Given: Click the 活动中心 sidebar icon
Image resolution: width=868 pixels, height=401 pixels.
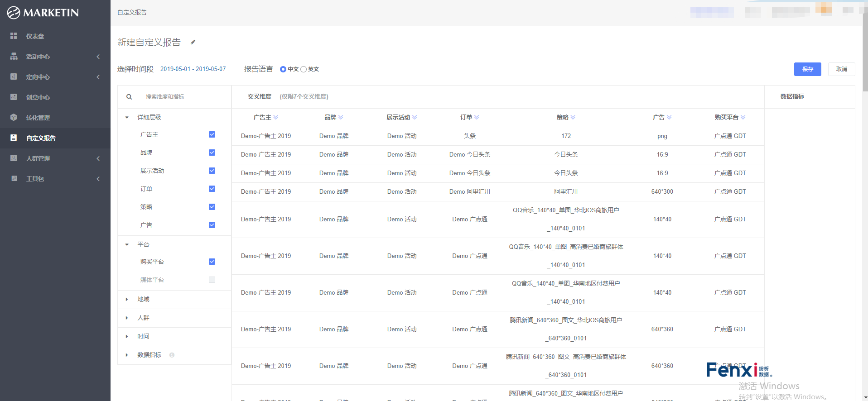Looking at the screenshot, I should coord(14,57).
